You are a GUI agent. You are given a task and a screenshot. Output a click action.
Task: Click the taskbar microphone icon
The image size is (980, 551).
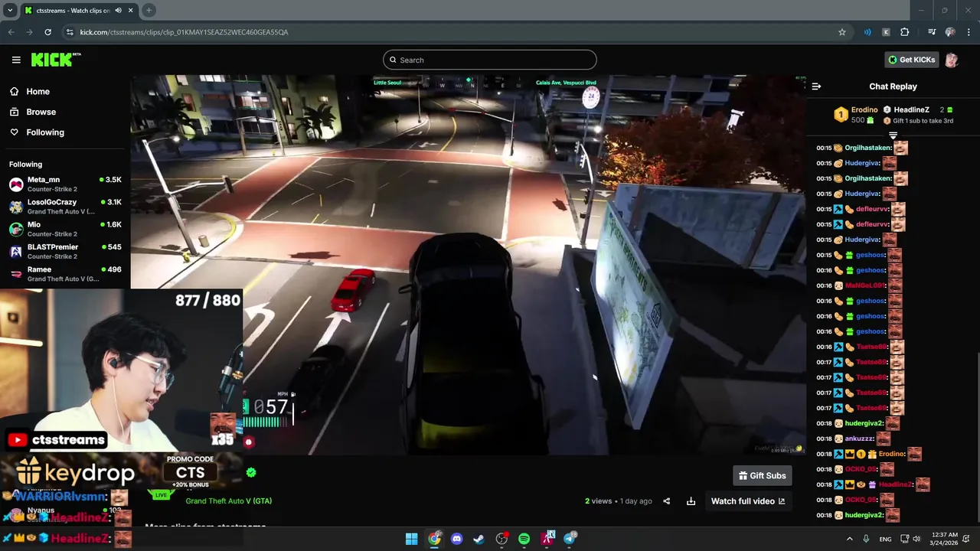867,539
